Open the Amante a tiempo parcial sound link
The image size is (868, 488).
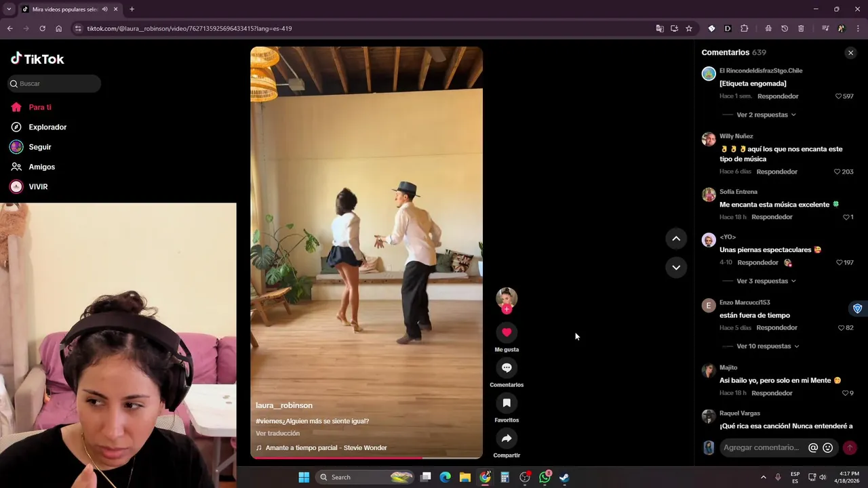click(326, 448)
